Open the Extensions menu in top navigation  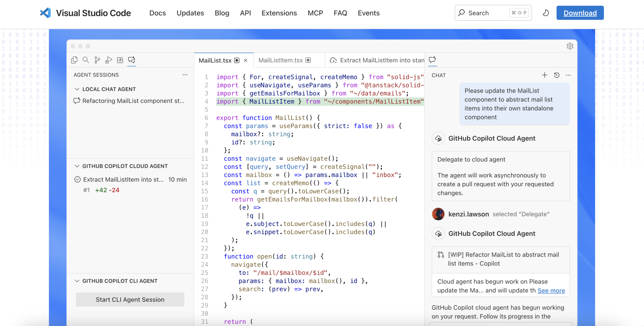(x=279, y=13)
